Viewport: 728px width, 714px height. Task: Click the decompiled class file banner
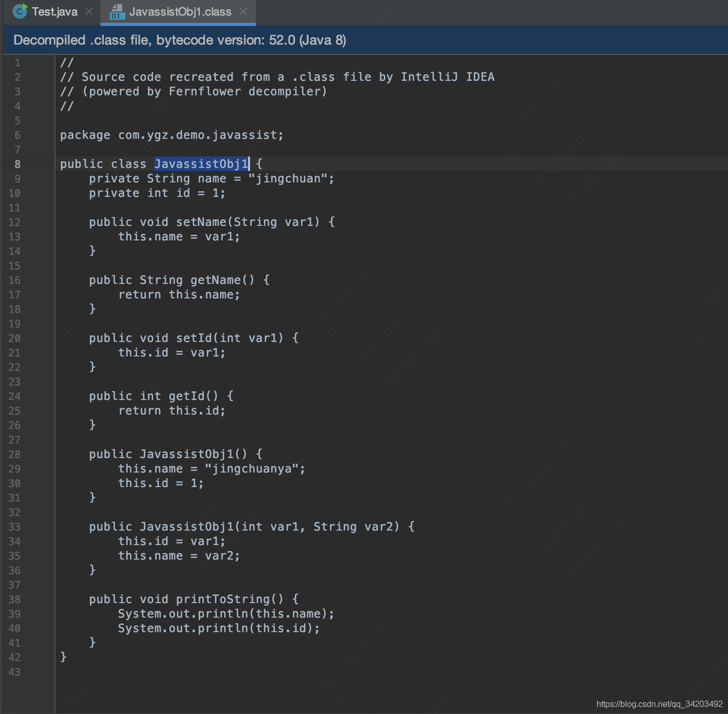[x=366, y=40]
